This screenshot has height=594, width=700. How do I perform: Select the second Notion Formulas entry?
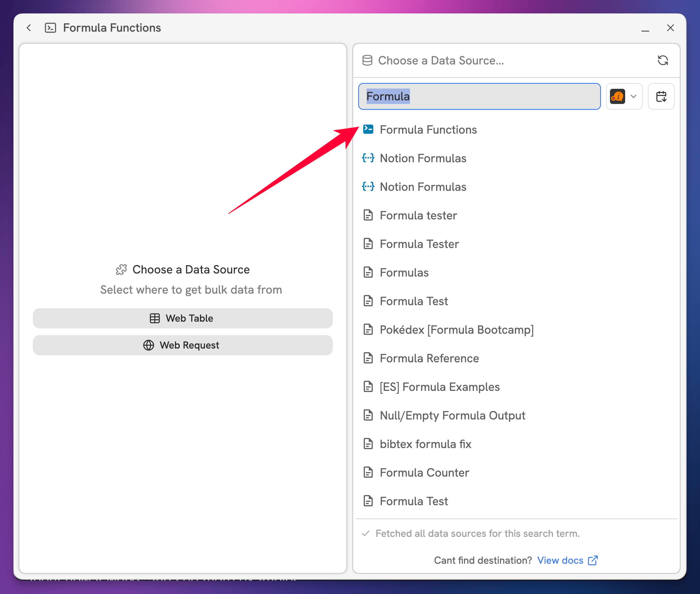click(x=423, y=187)
